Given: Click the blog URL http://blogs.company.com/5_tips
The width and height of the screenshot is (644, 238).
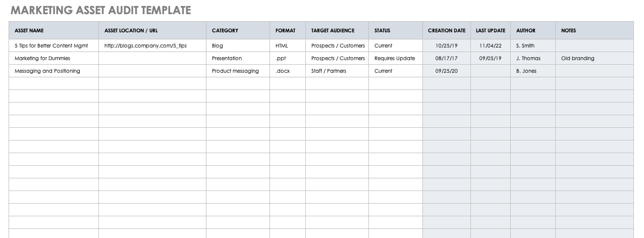Looking at the screenshot, I should [145, 45].
